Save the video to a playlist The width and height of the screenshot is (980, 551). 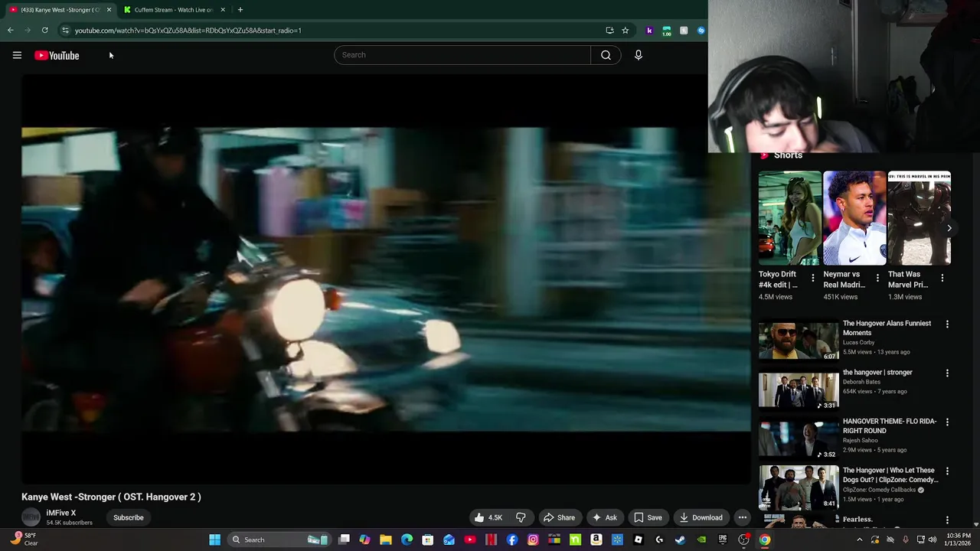(648, 517)
